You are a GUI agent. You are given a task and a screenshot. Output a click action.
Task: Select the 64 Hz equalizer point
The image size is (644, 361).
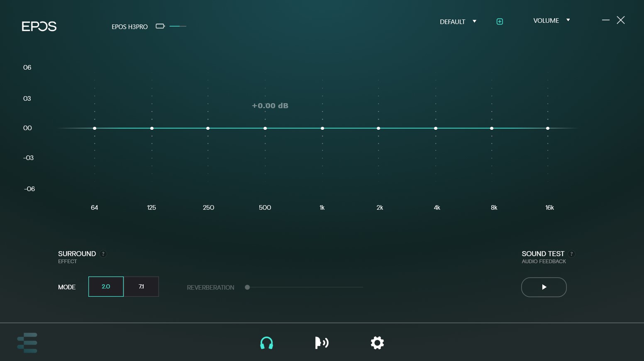95,128
